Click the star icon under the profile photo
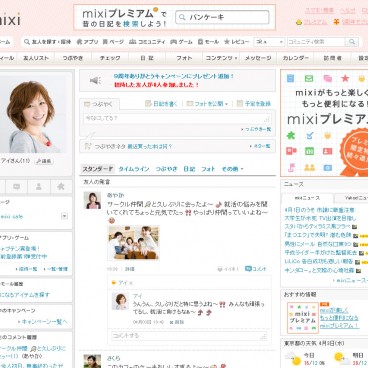The width and height of the screenshot is (368, 368). click(61, 186)
